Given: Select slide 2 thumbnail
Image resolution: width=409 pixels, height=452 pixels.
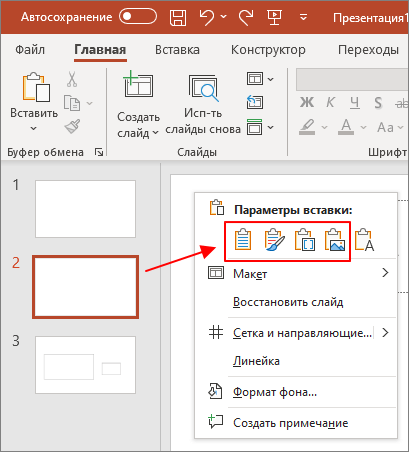Looking at the screenshot, I should 85,287.
